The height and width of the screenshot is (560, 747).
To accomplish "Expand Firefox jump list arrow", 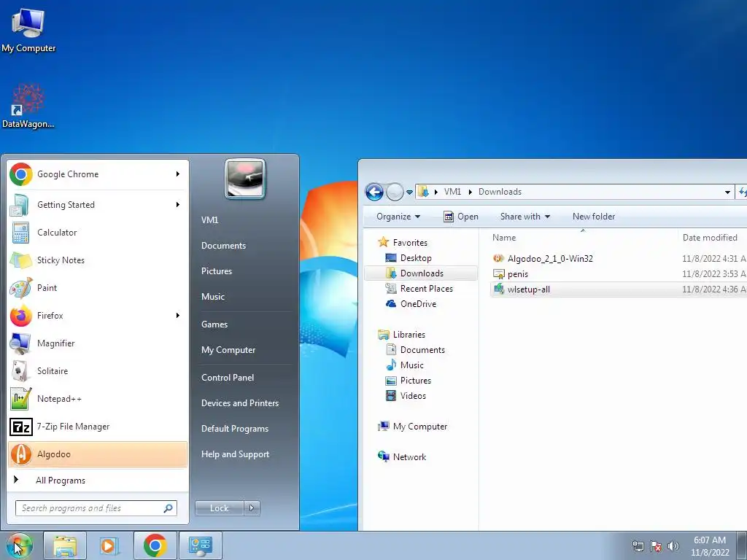I will point(178,315).
